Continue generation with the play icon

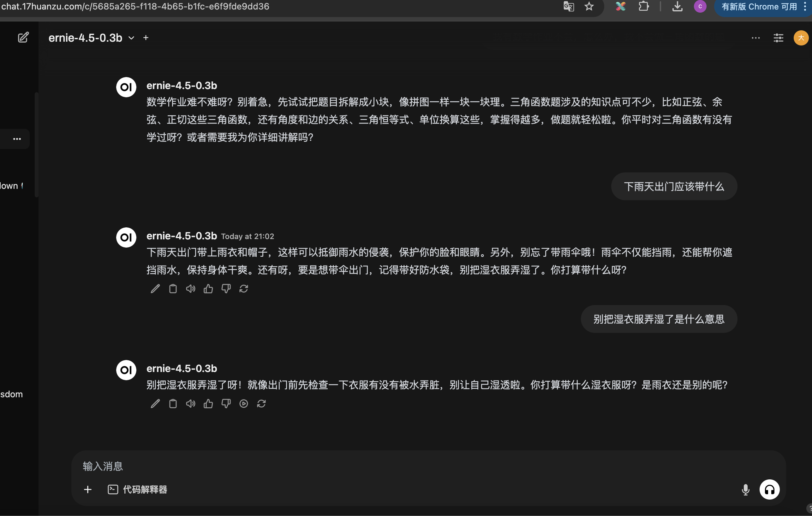coord(243,404)
